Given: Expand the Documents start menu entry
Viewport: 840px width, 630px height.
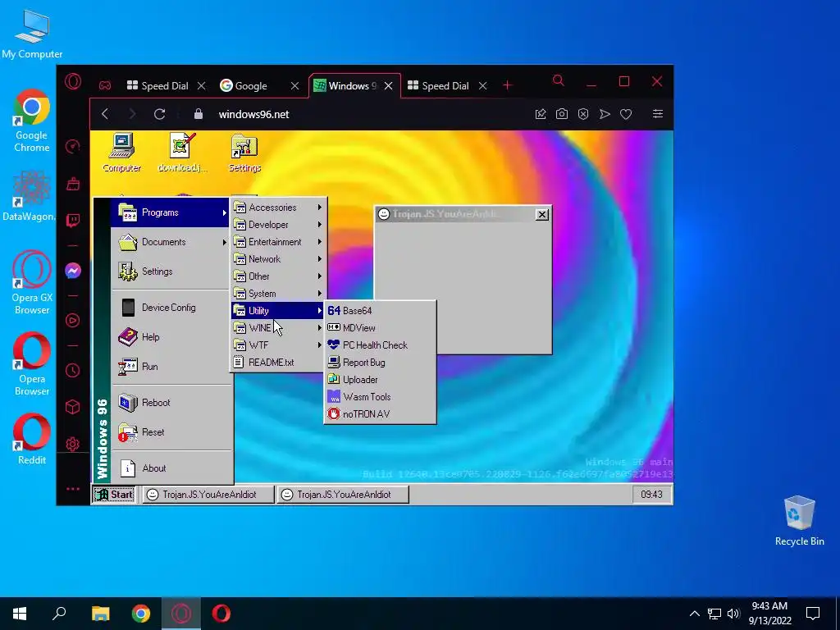Looking at the screenshot, I should click(171, 242).
